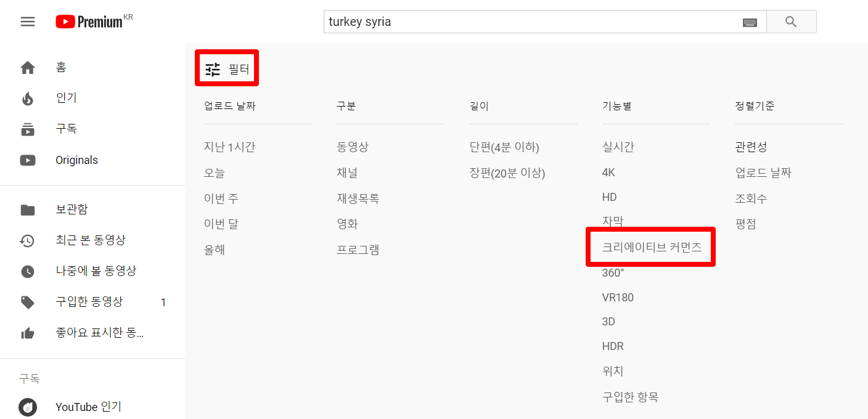Collapse the 필터 filter panel
This screenshot has width=868, height=419.
click(227, 69)
